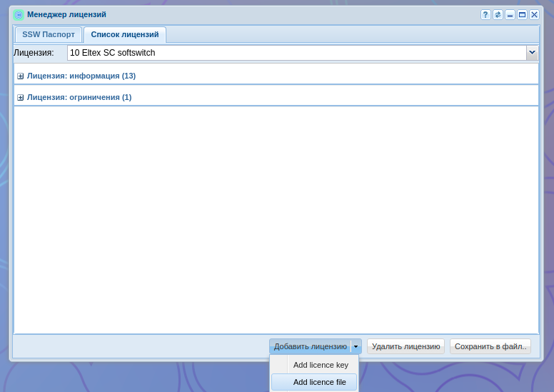
Task: Expand 'Лицензия: информация (13)' plus icon
Action: (x=21, y=76)
